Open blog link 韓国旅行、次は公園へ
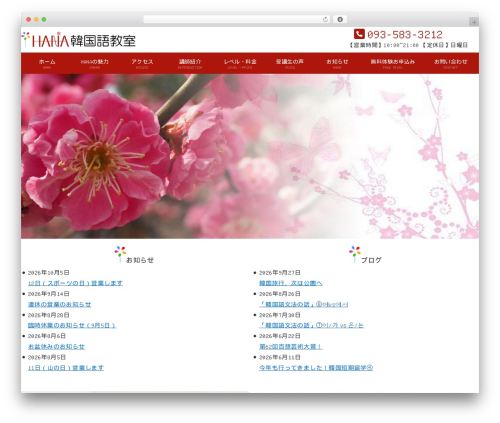Screen dimensions: 500x423 [291, 283]
